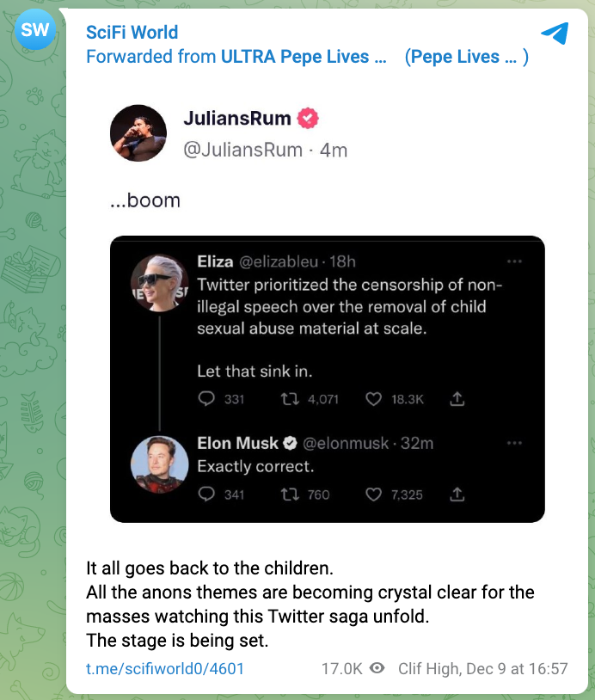Click the verified badge beside JuliansRum
The image size is (595, 700).
(x=307, y=119)
